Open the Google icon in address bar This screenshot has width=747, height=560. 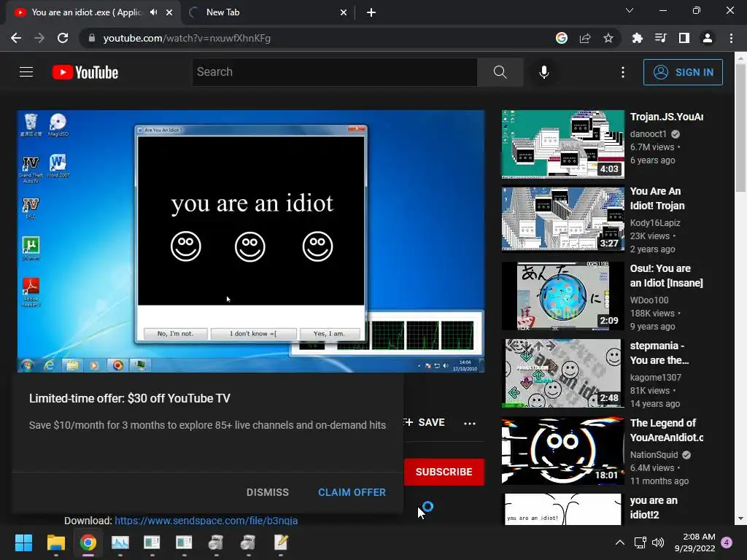pyautogui.click(x=561, y=38)
